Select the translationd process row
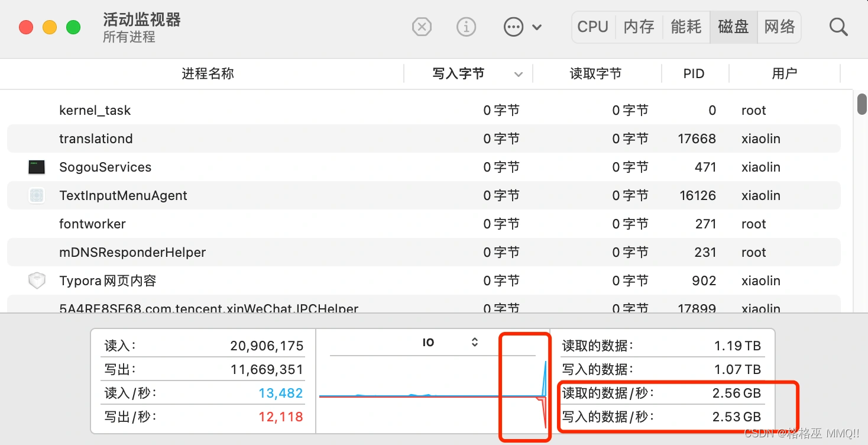 click(x=423, y=139)
